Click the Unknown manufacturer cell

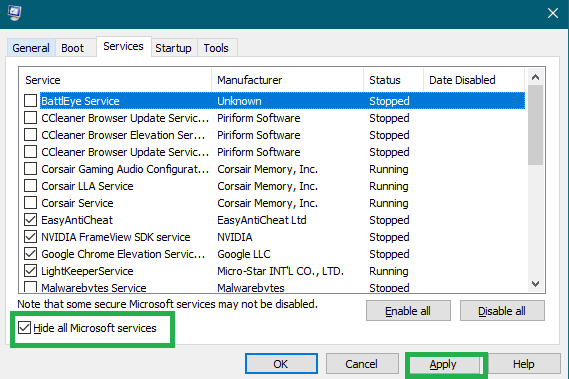click(x=240, y=101)
